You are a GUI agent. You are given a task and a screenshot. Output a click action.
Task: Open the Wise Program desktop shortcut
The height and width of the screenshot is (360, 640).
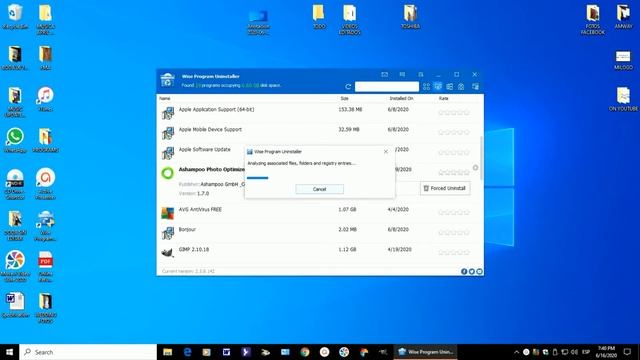[x=45, y=226]
